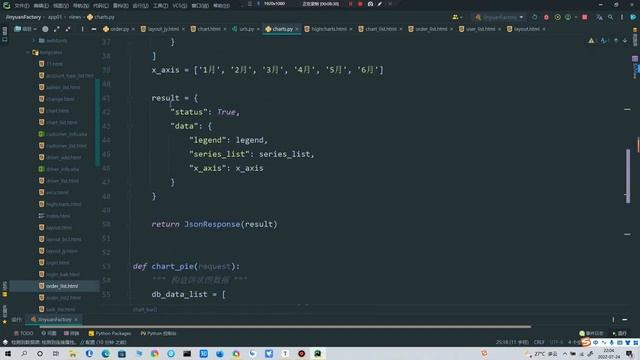Open the file encoding UTF-8 status item

[x=556, y=342]
